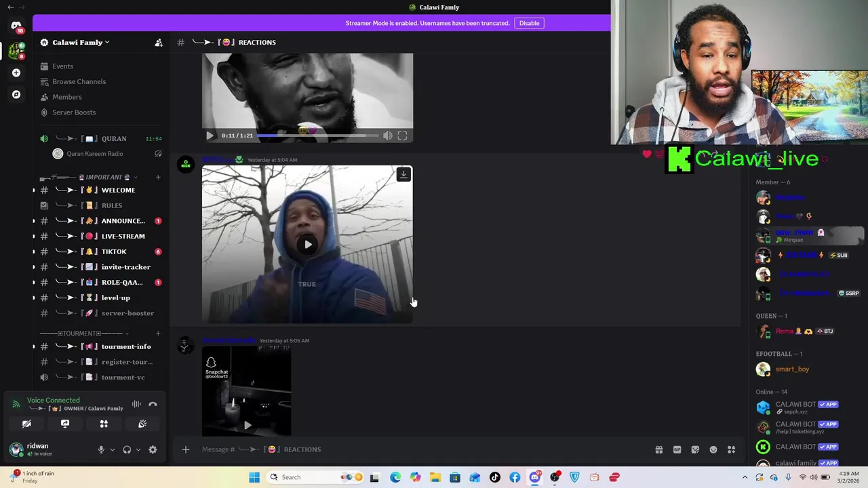The image size is (868, 488).
Task: Open the register-tour channel
Action: [102, 362]
